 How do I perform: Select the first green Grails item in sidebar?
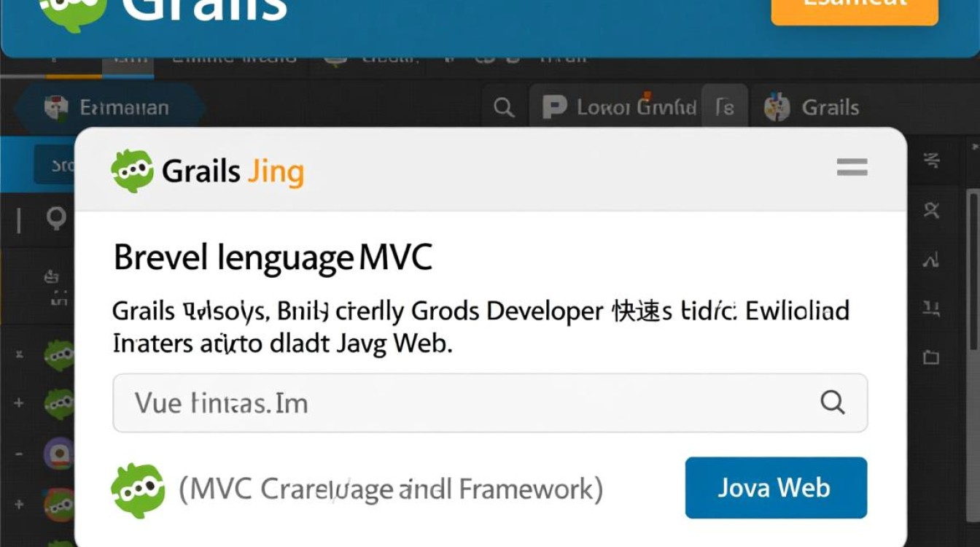[59, 356]
